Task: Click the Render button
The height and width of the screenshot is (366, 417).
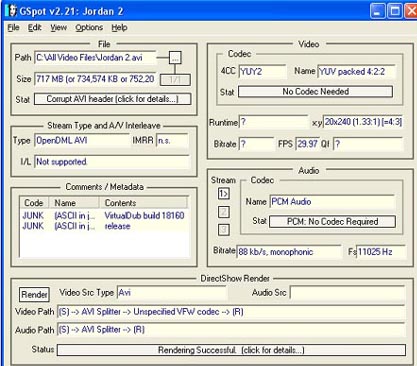Action: 34,294
